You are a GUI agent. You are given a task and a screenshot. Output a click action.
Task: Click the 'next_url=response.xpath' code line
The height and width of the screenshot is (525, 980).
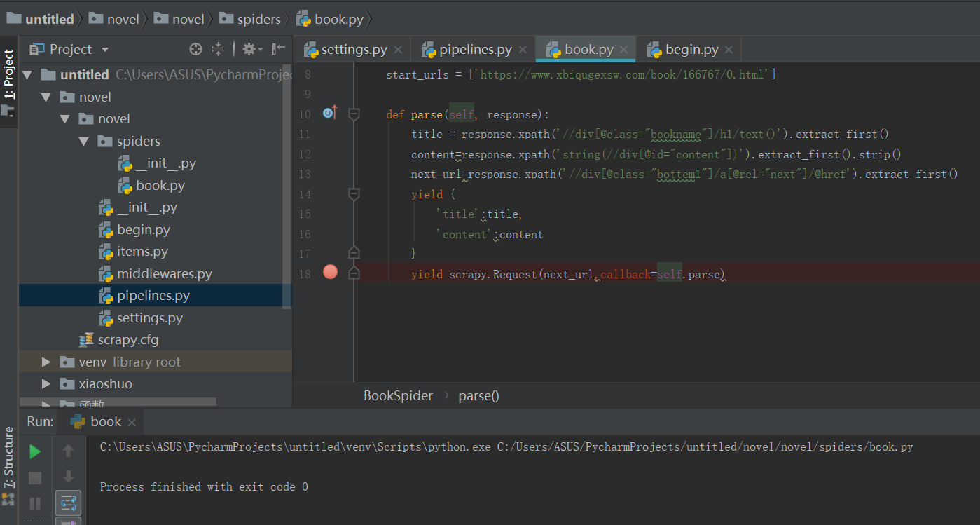coord(684,174)
